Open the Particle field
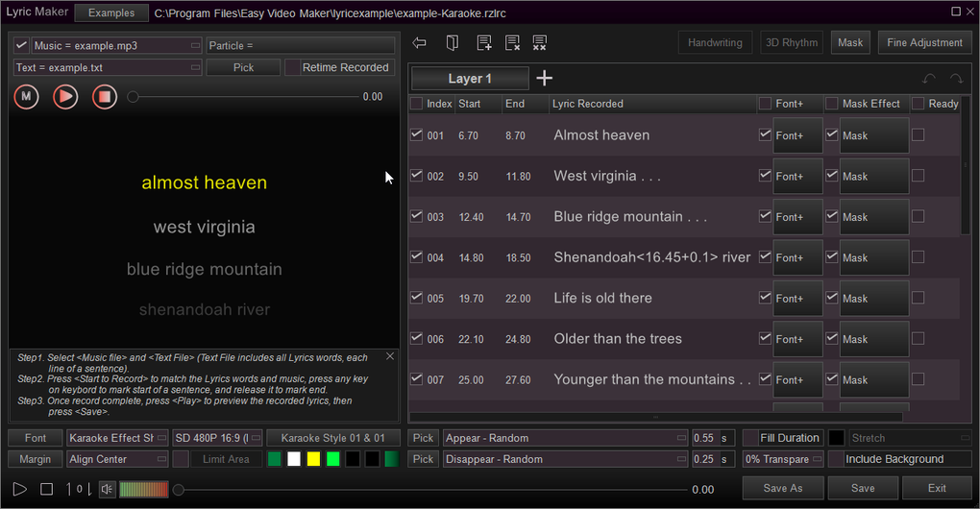 coord(301,45)
